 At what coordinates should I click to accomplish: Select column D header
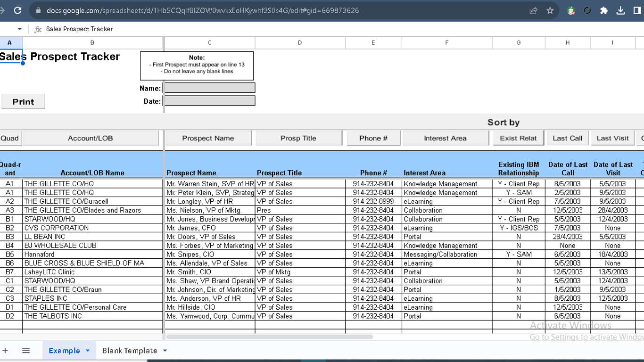(x=300, y=43)
